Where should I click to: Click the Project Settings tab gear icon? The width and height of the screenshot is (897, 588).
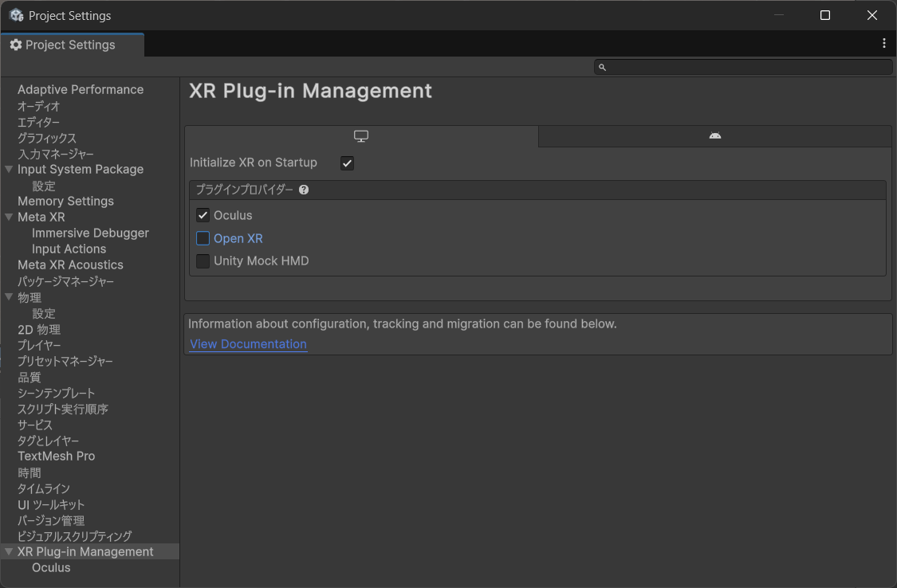(16, 45)
